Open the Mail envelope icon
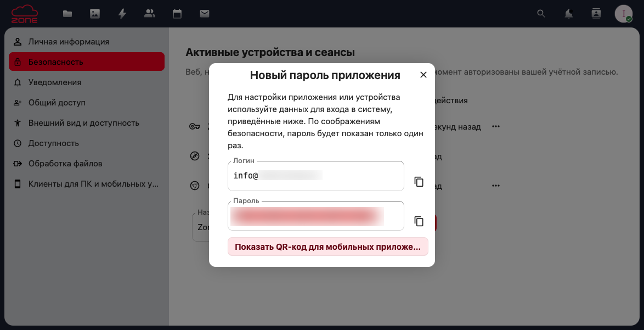This screenshot has height=330, width=644. (205, 14)
